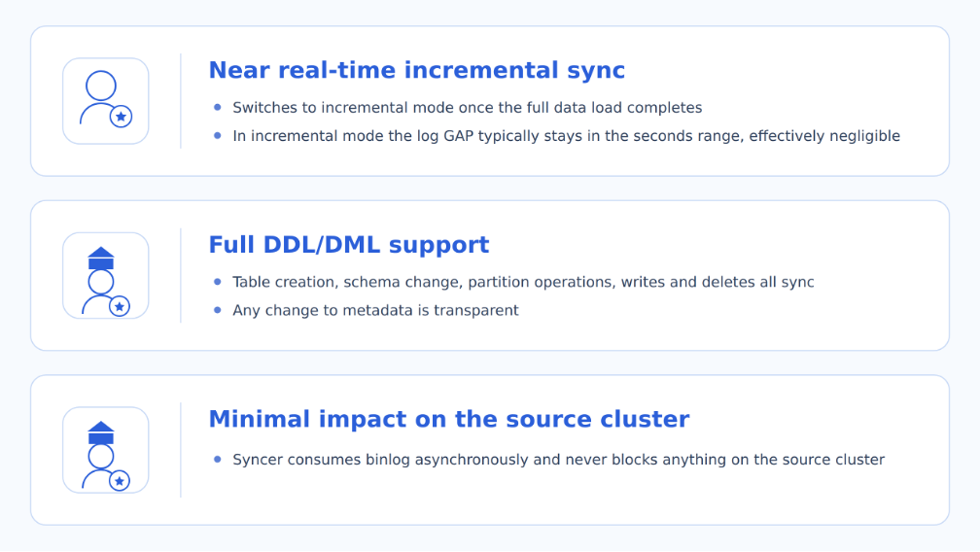This screenshot has width=980, height=552.
Task: Click the bullet dot before Any change to metadata
Action: (x=218, y=310)
